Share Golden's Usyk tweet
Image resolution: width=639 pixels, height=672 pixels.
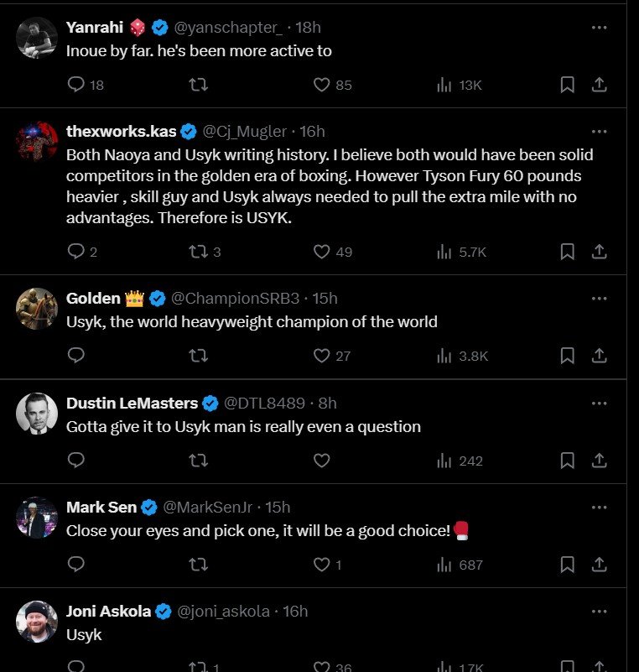(600, 356)
